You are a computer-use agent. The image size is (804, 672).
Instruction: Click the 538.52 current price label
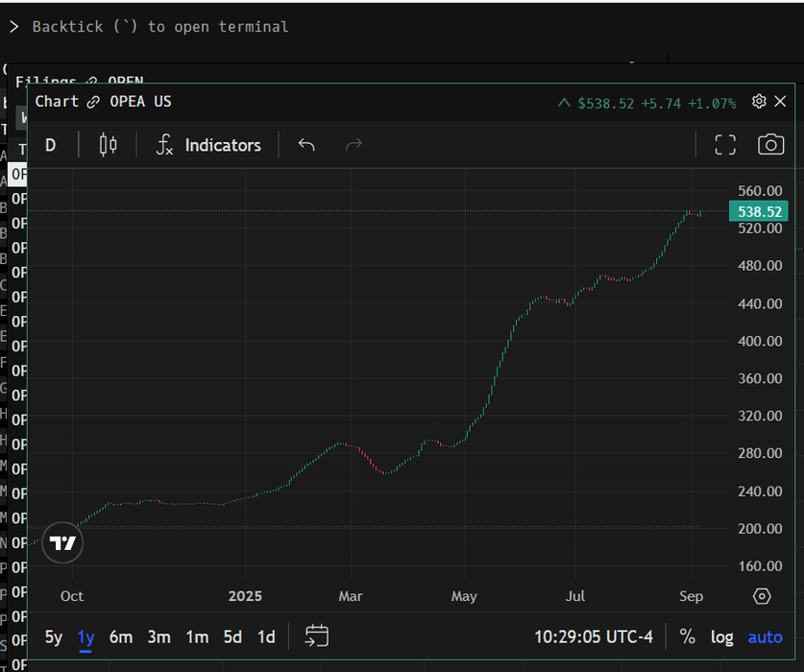[758, 211]
